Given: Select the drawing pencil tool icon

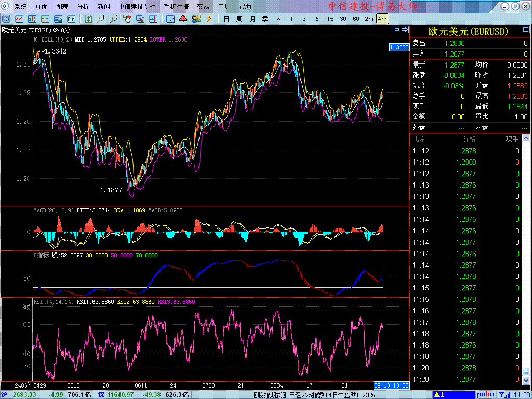Looking at the screenshot, I should (170, 19).
